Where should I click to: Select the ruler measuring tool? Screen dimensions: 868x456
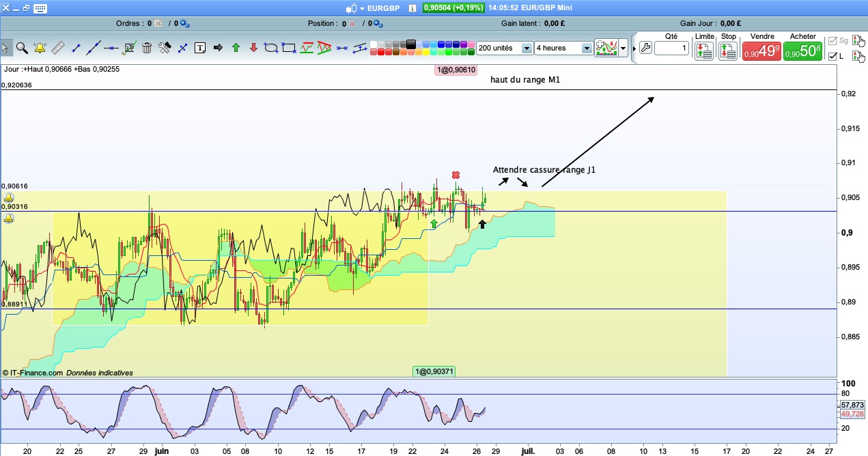tap(57, 48)
